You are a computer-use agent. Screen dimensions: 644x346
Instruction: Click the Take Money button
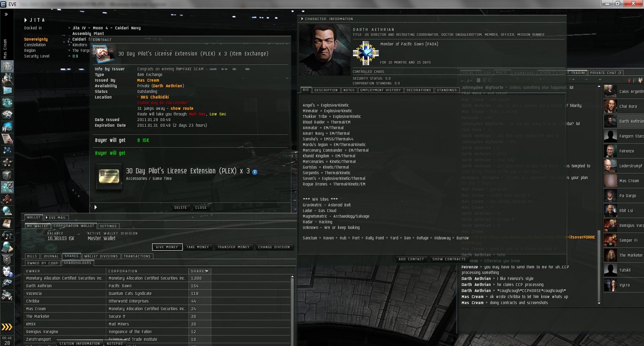[198, 247]
